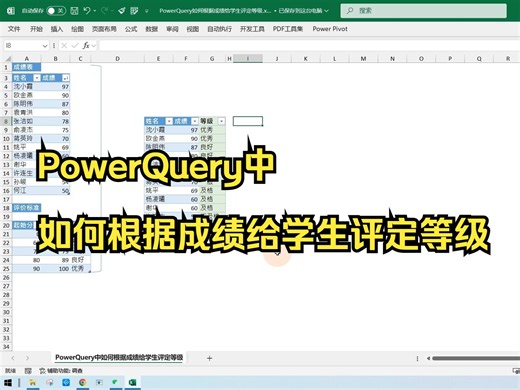This screenshot has height=390, width=520.
Task: Open the 文件 menu
Action: click(x=14, y=29)
